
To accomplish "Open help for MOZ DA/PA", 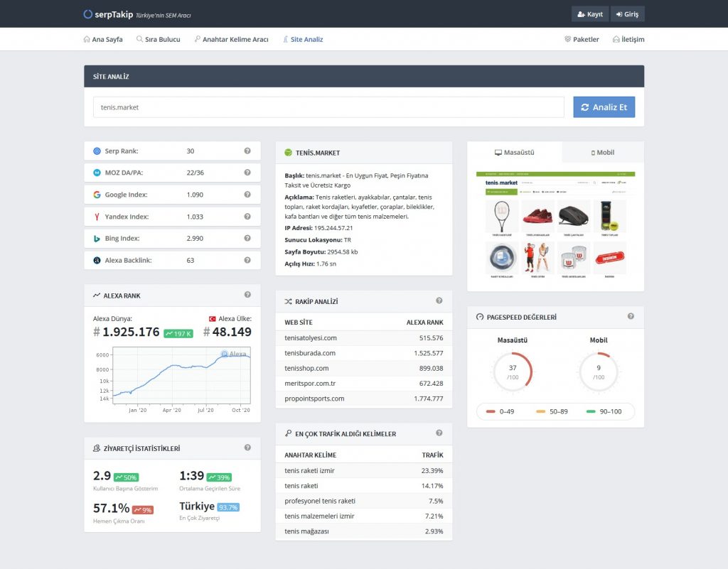I will pyautogui.click(x=247, y=173).
